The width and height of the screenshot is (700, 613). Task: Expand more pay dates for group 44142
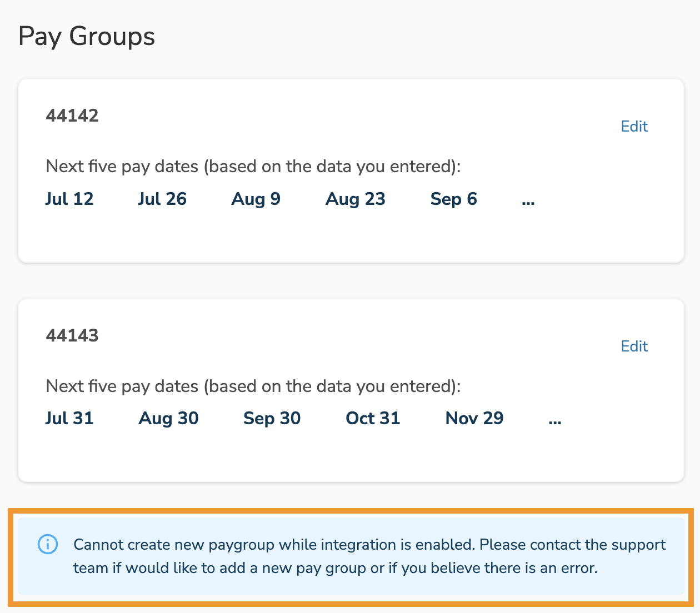[x=528, y=200]
